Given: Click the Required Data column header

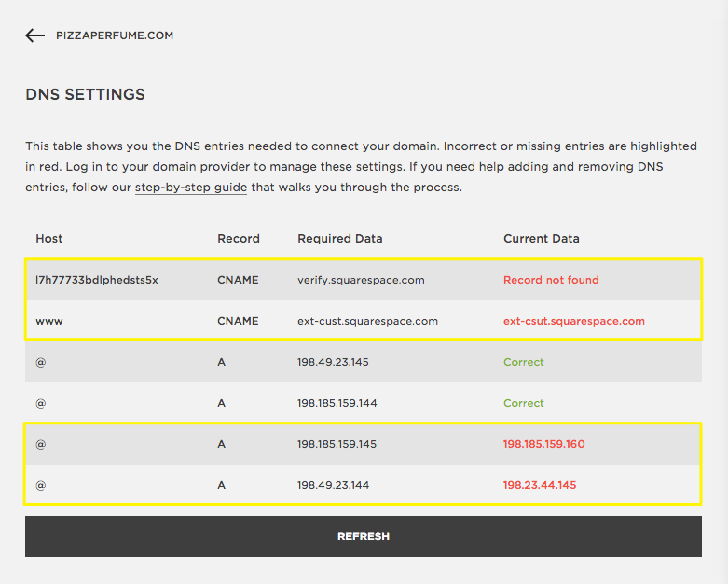Looking at the screenshot, I should click(339, 239).
